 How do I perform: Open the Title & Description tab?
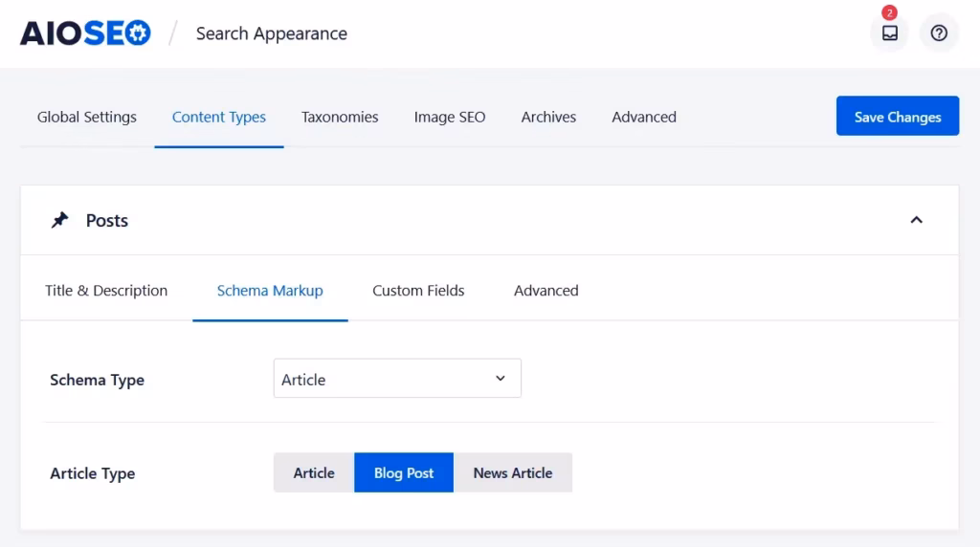click(106, 291)
